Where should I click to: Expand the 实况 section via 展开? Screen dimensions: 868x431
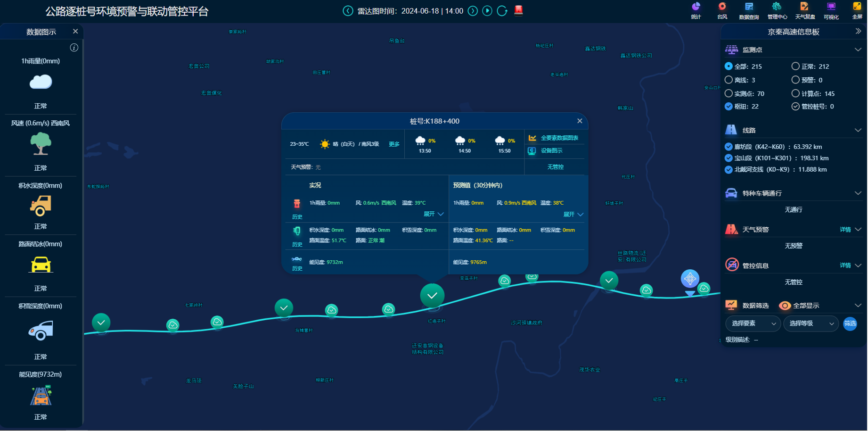(x=433, y=214)
